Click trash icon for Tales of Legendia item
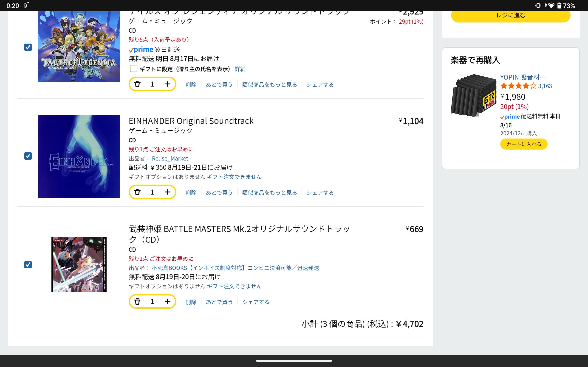 [137, 84]
